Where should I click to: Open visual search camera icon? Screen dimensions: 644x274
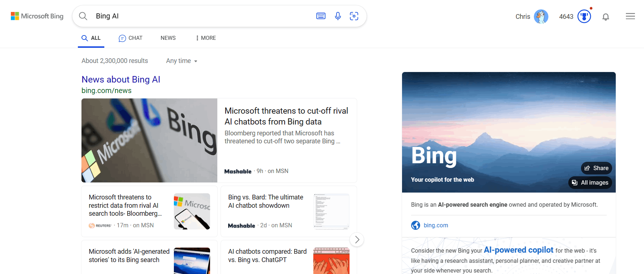354,16
